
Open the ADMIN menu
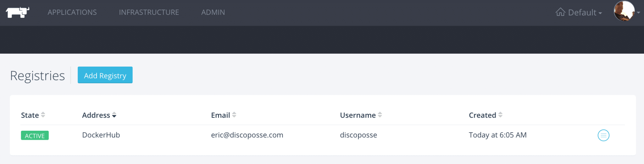pyautogui.click(x=213, y=12)
